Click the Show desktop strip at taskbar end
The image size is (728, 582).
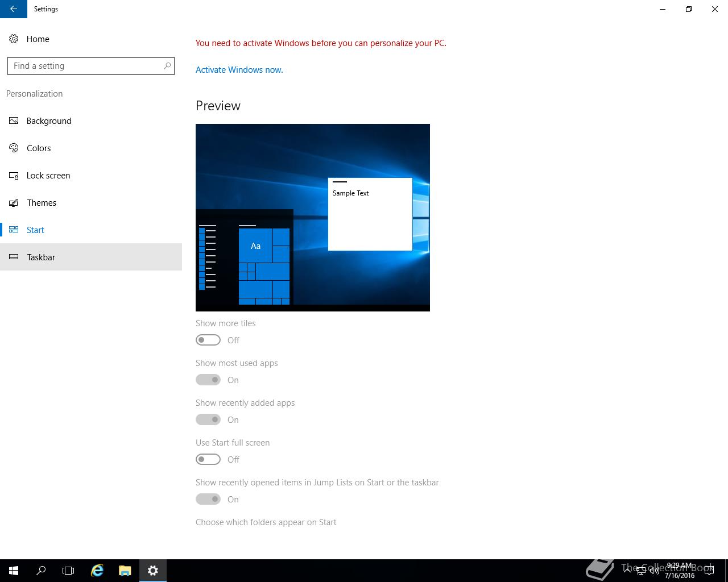coord(726,571)
